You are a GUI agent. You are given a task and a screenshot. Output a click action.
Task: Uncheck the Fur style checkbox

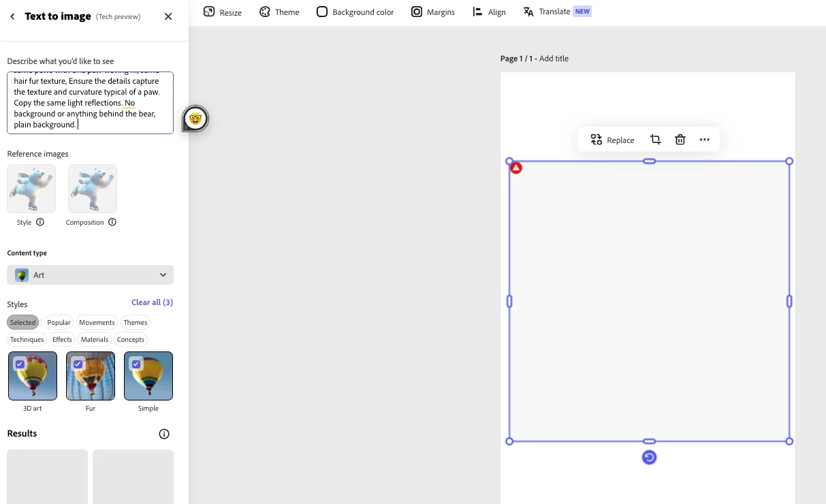[x=78, y=364]
